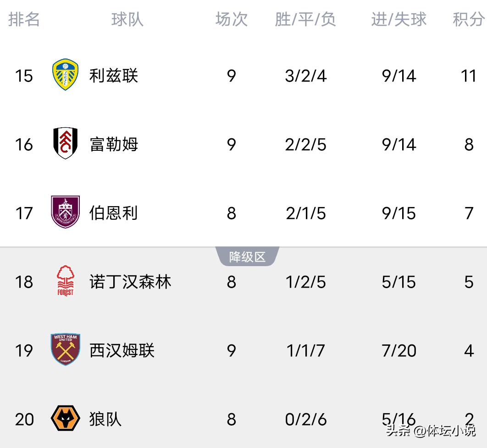This screenshot has width=487, height=448.
Task: Click the 排名 column header
Action: click(x=24, y=19)
